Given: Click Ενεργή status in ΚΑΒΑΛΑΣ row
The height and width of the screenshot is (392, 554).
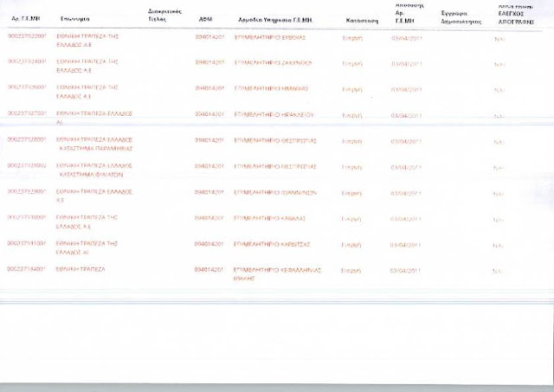Looking at the screenshot, I should click(351, 220).
